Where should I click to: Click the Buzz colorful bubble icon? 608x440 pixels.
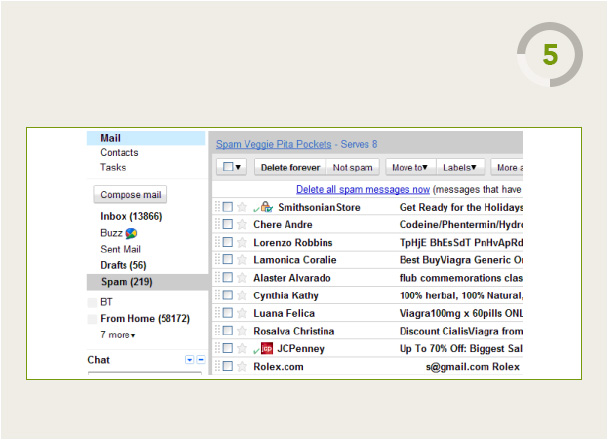click(131, 233)
